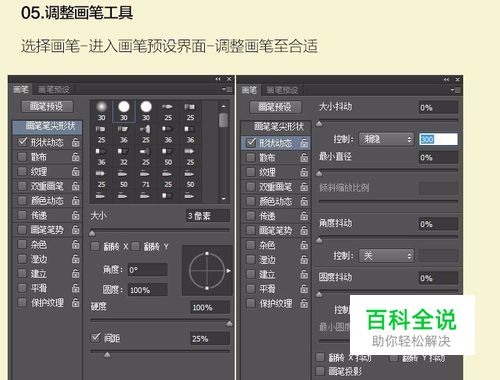The width and height of the screenshot is (500, 380).
Task: Open right Brush panel flyout menu icon
Action: tap(456, 90)
